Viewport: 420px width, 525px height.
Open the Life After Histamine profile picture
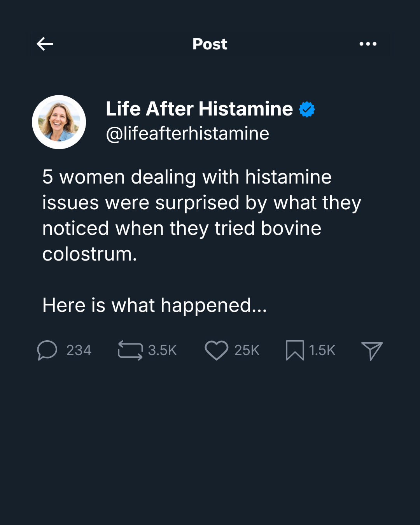[x=59, y=122]
